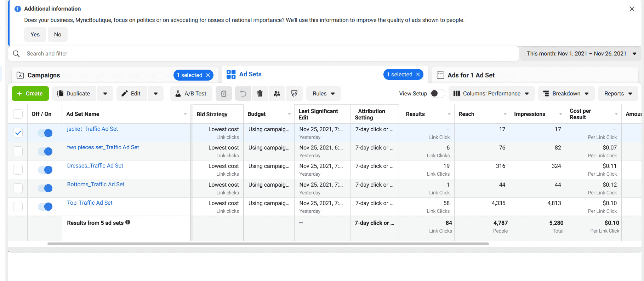The image size is (644, 281).
Task: Click the green Create button
Action: click(30, 94)
